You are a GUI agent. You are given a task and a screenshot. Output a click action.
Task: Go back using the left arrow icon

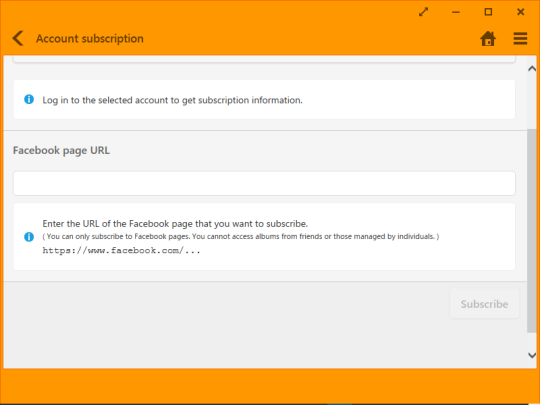(18, 38)
